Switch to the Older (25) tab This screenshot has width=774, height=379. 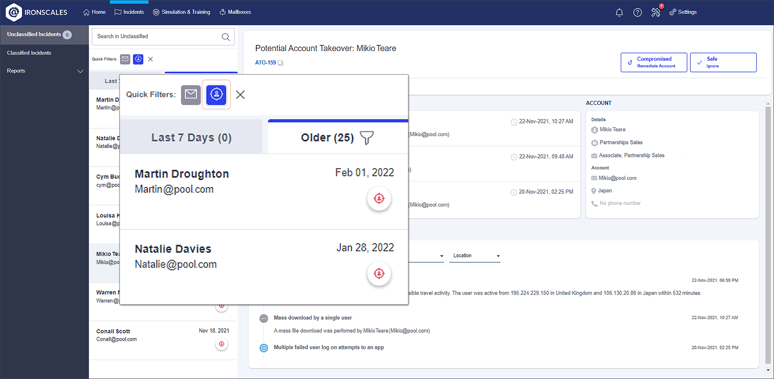point(338,138)
